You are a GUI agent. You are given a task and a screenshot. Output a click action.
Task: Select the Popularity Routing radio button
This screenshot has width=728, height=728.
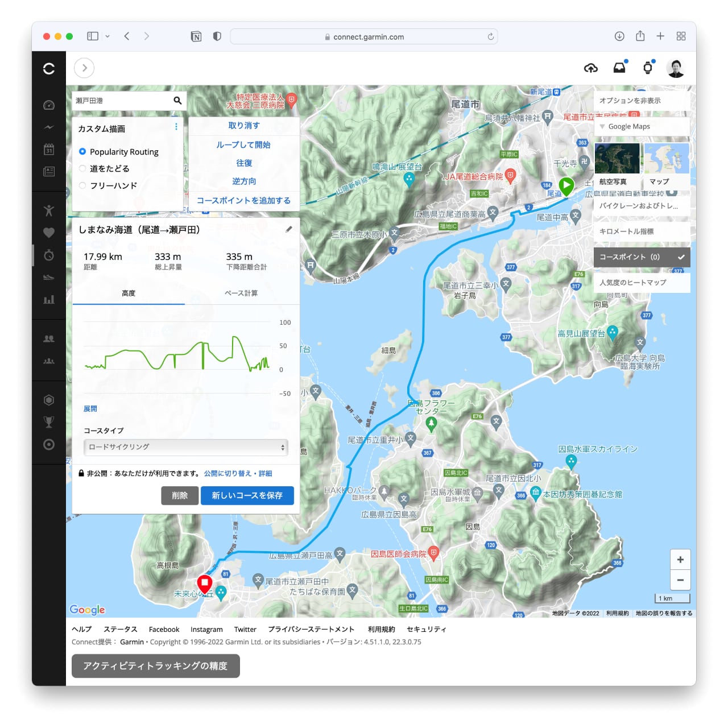[83, 152]
